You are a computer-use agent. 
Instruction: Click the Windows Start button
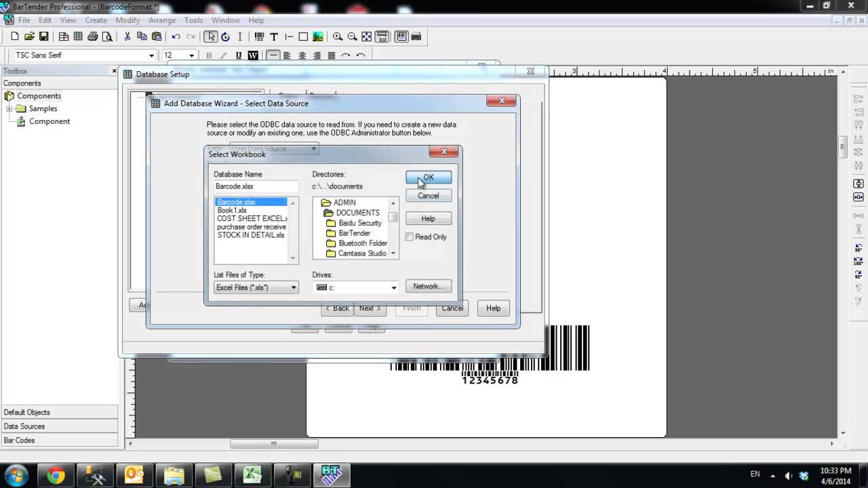coord(16,475)
